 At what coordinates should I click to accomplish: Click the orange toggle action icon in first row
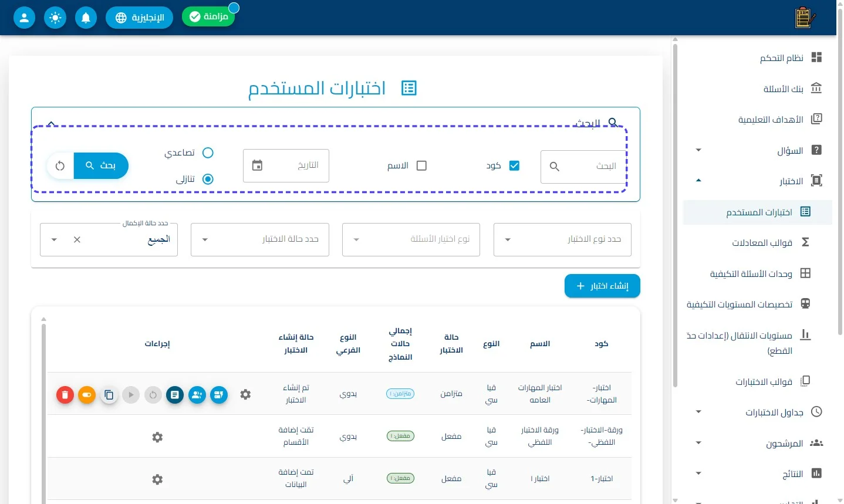point(87,395)
